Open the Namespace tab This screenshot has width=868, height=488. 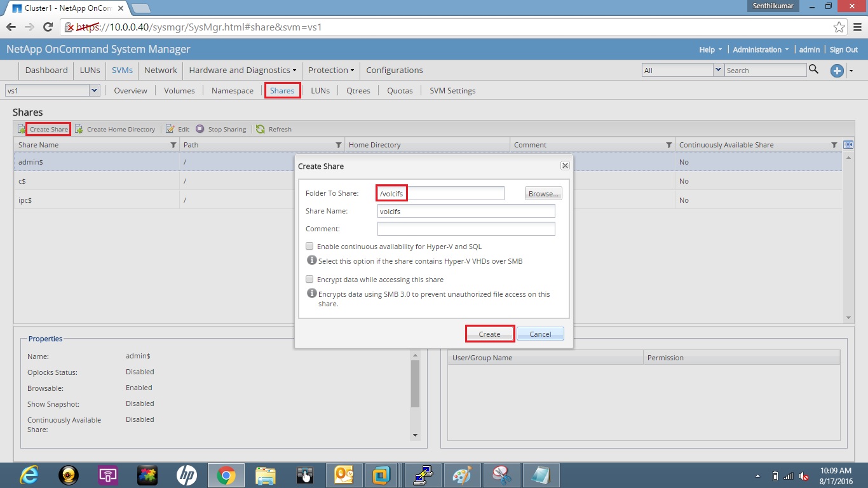point(231,91)
